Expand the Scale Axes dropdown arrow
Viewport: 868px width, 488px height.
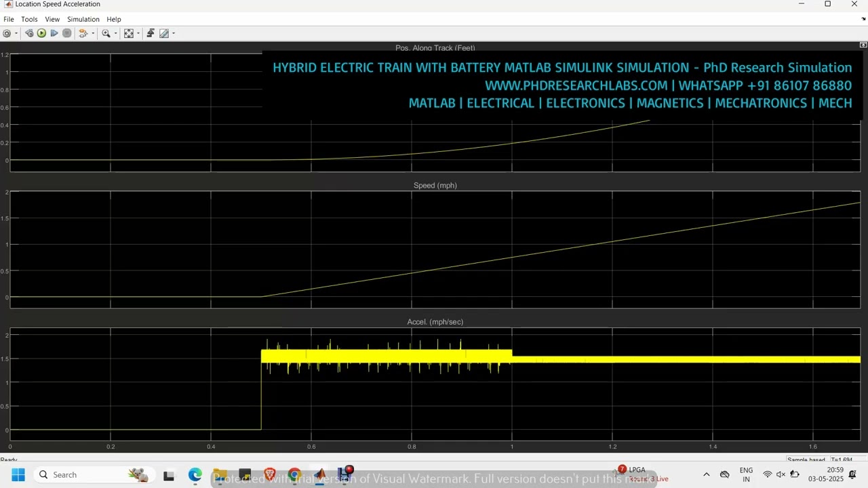(x=138, y=33)
